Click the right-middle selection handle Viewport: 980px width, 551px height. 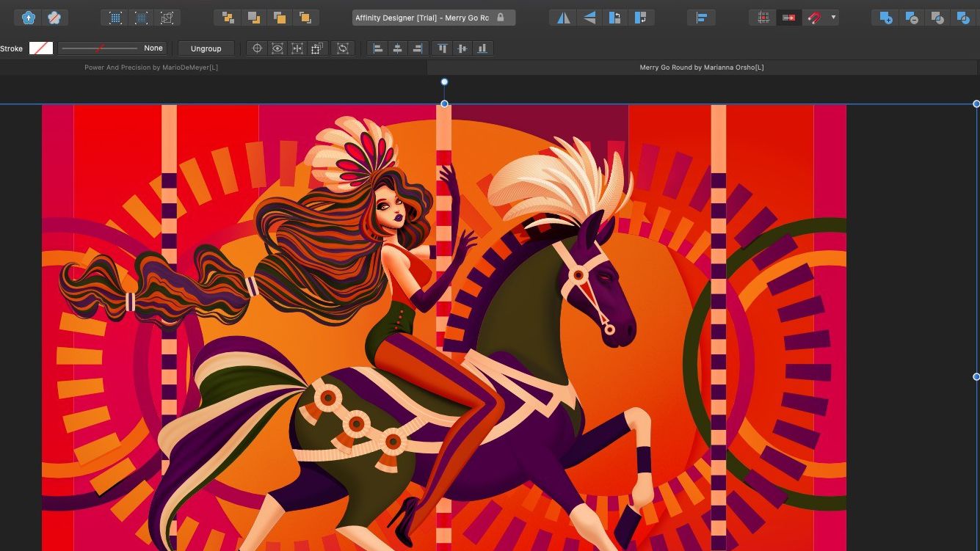[976, 376]
